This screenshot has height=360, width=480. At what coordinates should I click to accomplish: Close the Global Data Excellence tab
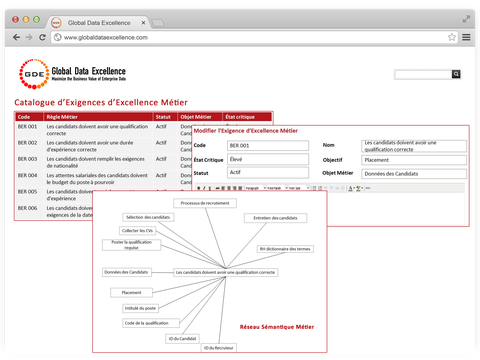pos(143,23)
